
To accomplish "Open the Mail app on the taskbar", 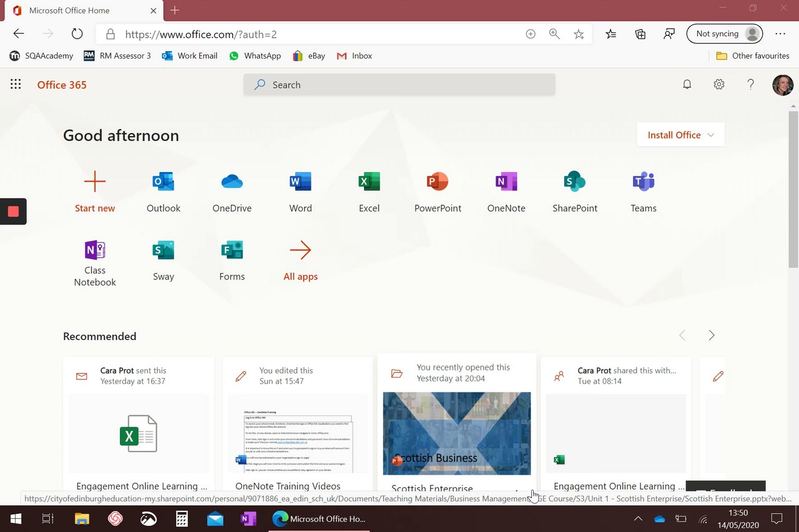I will [215, 518].
